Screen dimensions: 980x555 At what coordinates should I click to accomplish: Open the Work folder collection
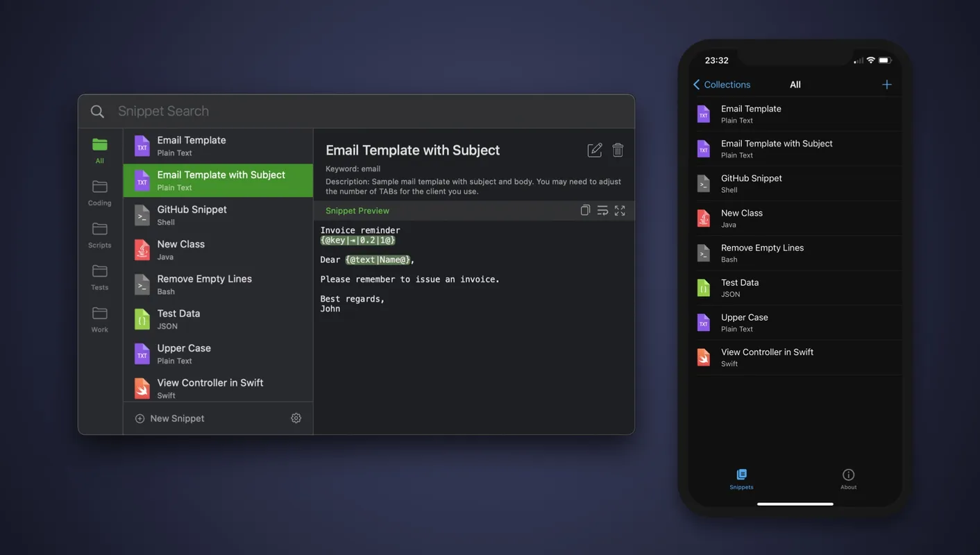(x=100, y=319)
